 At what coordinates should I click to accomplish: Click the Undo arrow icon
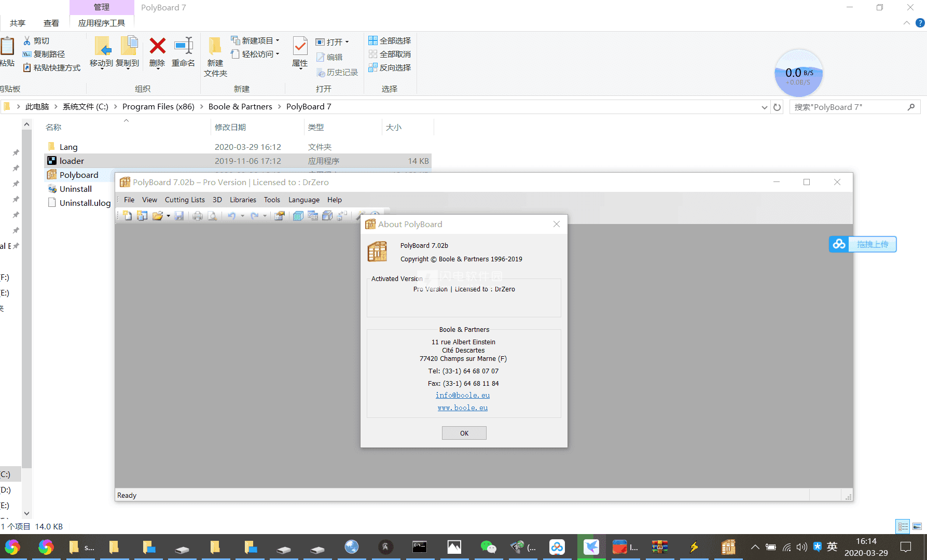click(231, 216)
